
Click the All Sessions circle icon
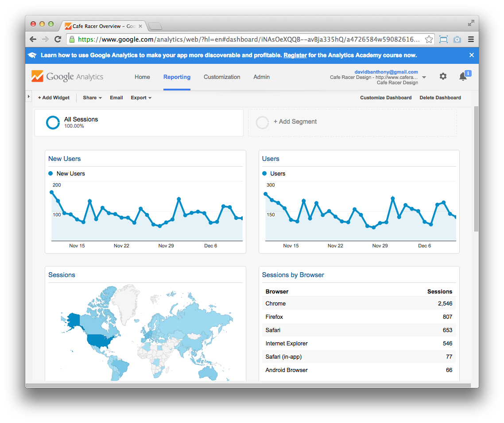click(53, 122)
